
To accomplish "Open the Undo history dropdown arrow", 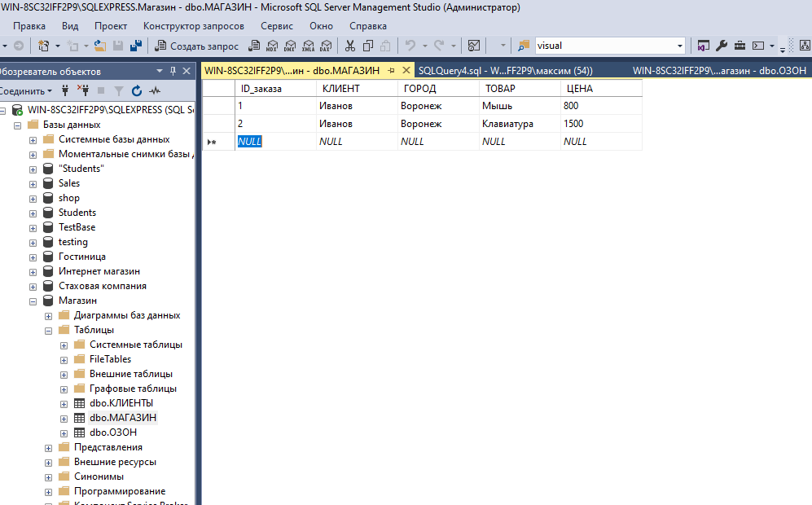I will click(424, 46).
